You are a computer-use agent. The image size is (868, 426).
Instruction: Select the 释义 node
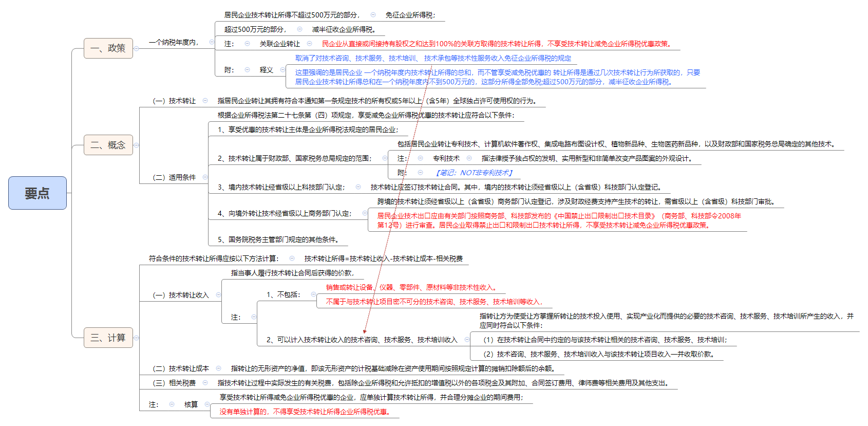266,70
